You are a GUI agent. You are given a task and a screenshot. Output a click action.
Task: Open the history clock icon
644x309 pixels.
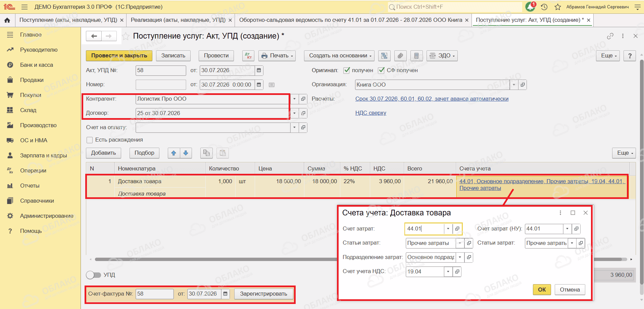[x=544, y=7]
